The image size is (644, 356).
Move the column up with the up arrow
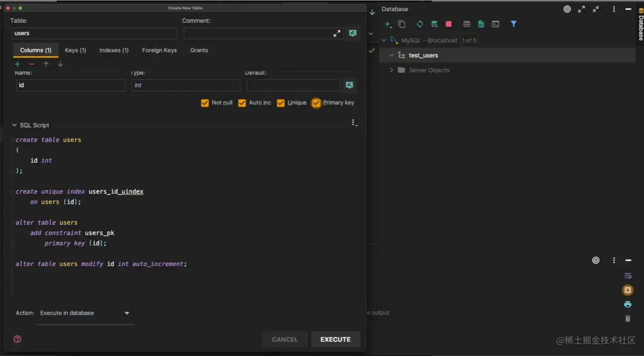click(x=46, y=64)
